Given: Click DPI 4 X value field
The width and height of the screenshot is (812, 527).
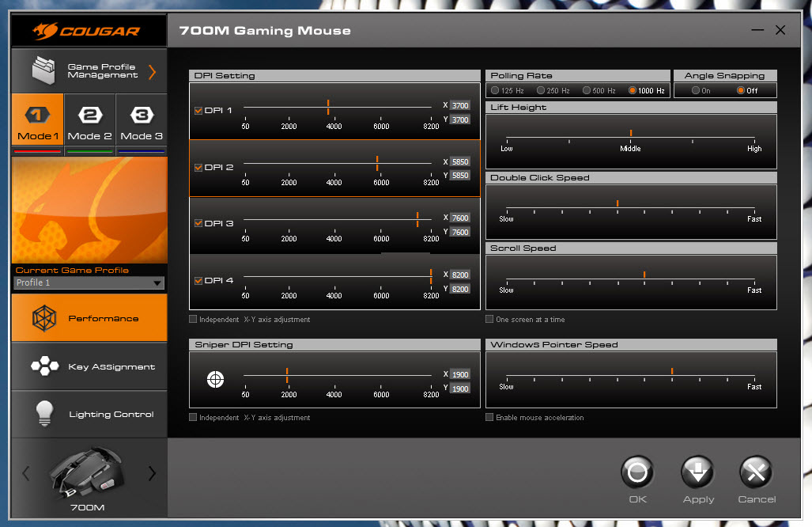Looking at the screenshot, I should pyautogui.click(x=460, y=275).
